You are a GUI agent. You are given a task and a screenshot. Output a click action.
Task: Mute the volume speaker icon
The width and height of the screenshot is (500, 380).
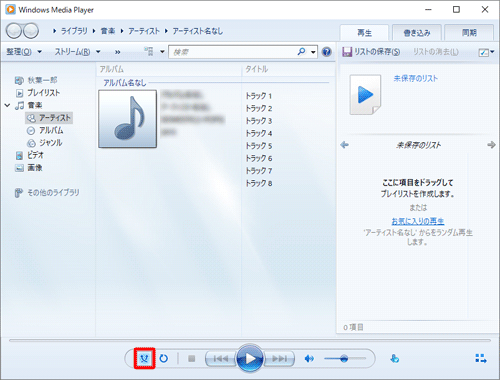click(309, 359)
